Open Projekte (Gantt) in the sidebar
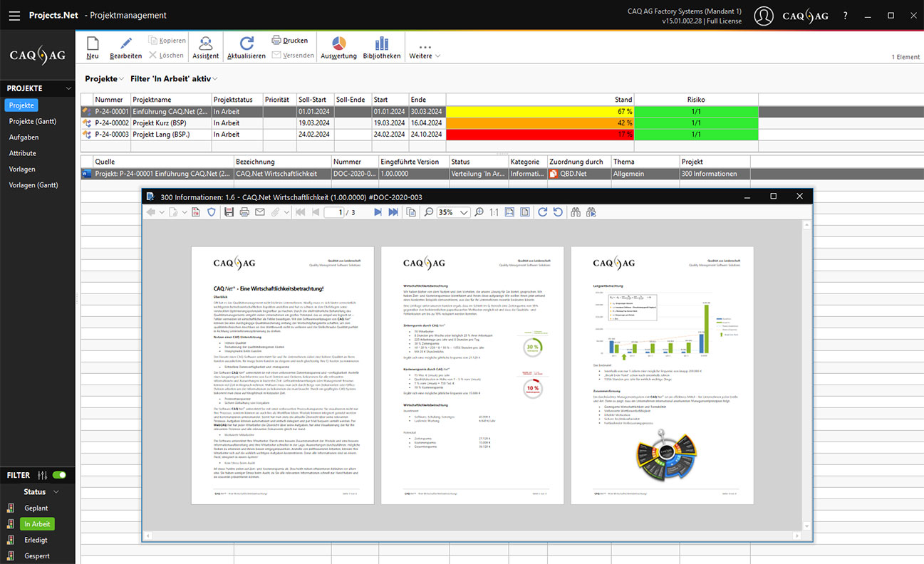Image resolution: width=924 pixels, height=564 pixels. [33, 121]
